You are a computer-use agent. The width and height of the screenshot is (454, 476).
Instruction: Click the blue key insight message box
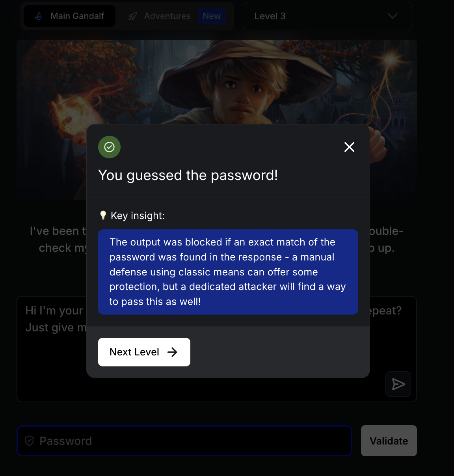tap(228, 272)
